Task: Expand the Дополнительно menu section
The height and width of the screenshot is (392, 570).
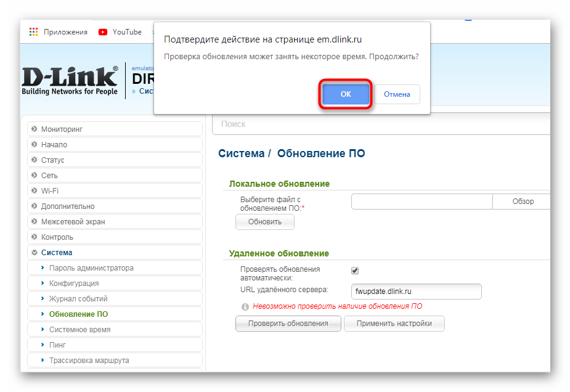Action: pyautogui.click(x=115, y=206)
